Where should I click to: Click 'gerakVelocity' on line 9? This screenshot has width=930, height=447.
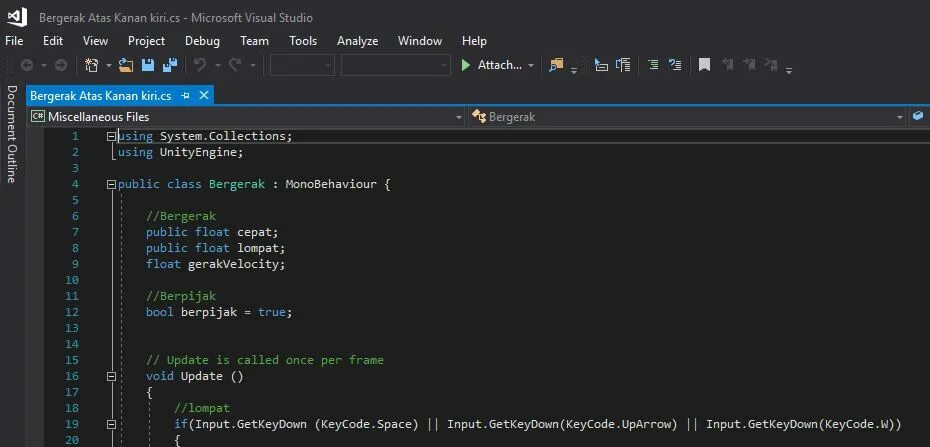pyautogui.click(x=234, y=264)
